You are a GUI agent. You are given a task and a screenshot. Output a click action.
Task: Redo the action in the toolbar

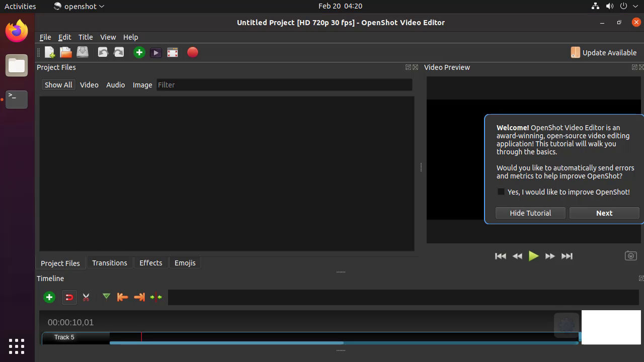119,52
